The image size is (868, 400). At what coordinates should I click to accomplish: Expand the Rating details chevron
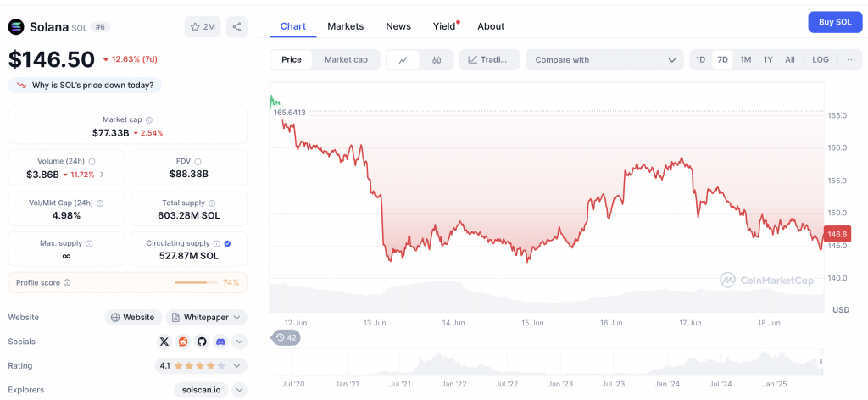237,366
